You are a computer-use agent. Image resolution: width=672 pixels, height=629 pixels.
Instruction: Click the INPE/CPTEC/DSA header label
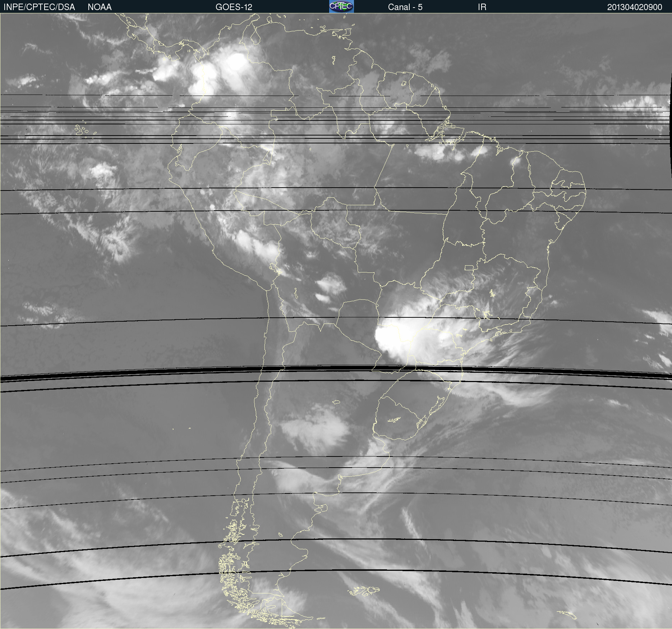tap(39, 7)
